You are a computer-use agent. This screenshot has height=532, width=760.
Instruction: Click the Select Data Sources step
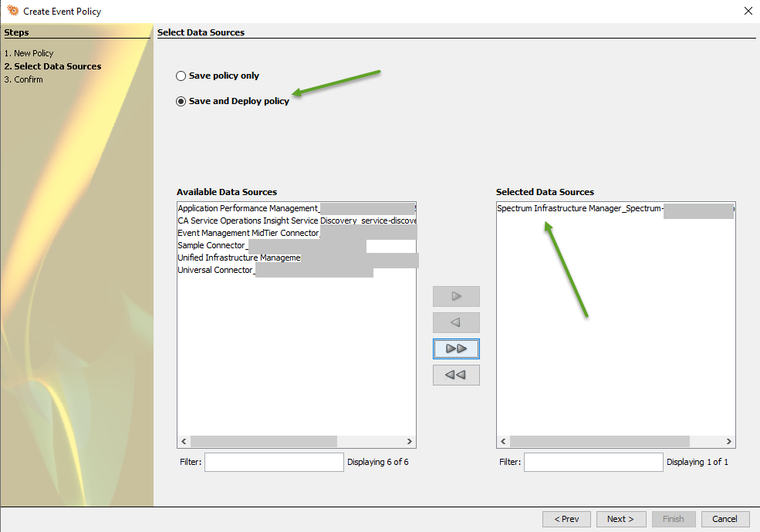point(52,66)
